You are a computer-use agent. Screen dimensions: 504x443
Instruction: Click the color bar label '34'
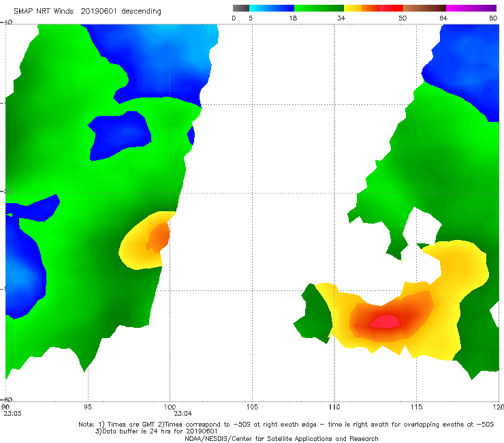[341, 18]
